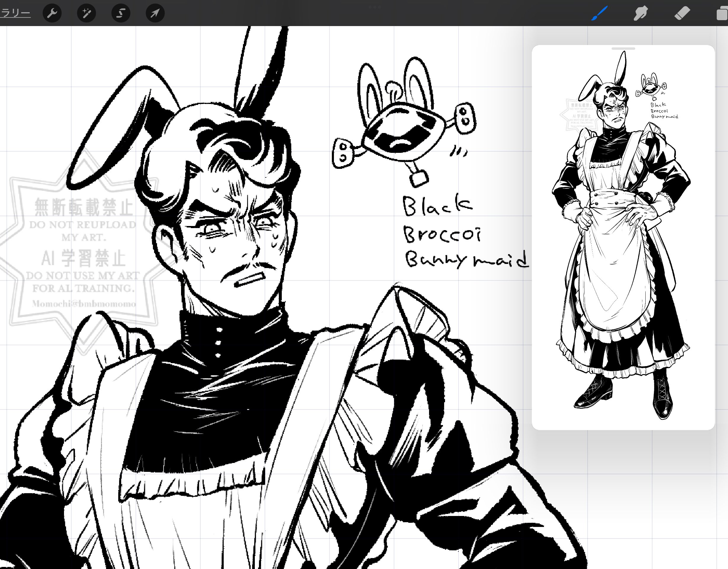Tap the handwritten "Bunny maid" text
Image resolution: width=728 pixels, height=569 pixels.
click(x=466, y=259)
